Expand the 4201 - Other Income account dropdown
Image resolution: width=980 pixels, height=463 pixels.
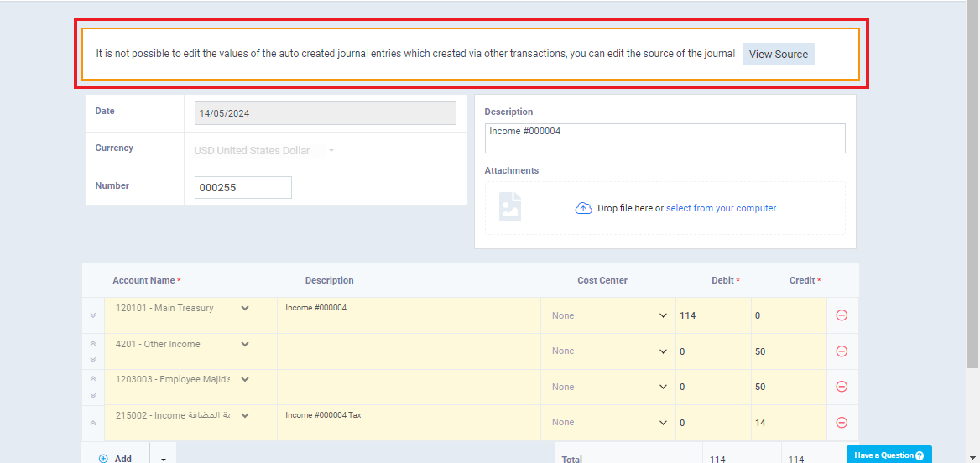(x=245, y=344)
